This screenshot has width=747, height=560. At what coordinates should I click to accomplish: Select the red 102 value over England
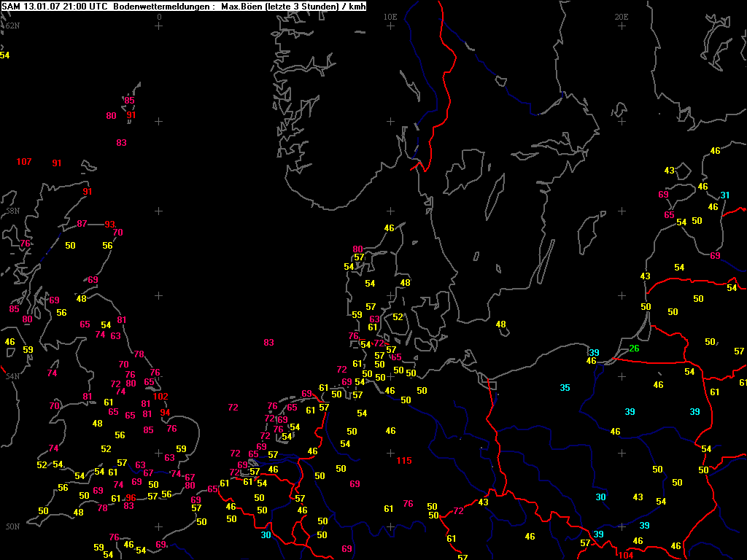160,397
